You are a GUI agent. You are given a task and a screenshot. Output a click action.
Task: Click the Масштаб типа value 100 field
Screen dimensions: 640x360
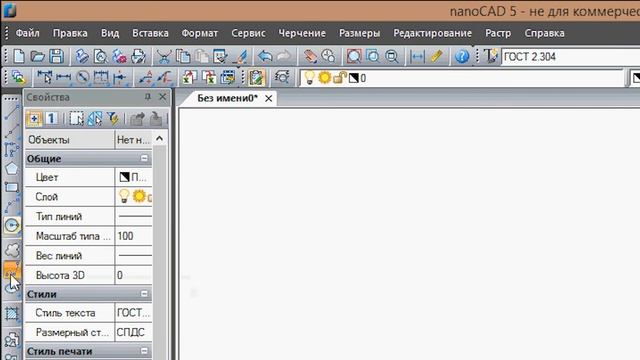133,236
